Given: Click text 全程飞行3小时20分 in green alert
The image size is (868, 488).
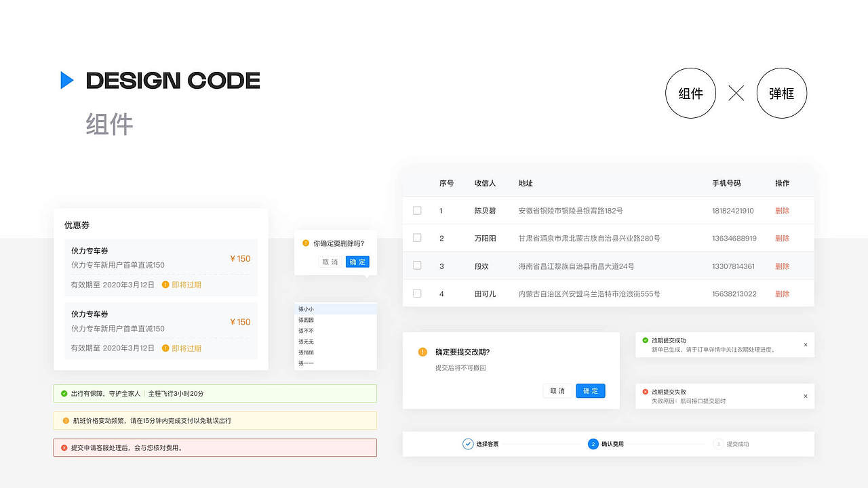Looking at the screenshot, I should coord(176,393).
